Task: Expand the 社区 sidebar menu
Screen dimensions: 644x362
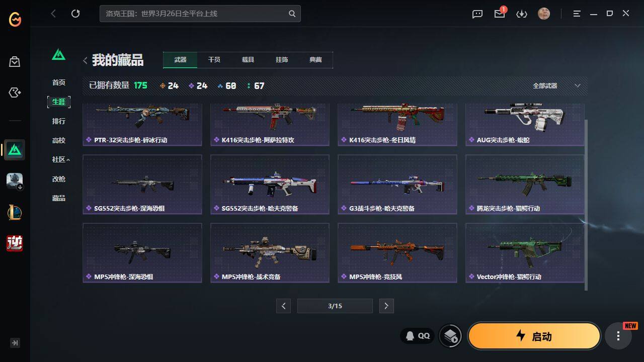Action: pos(61,159)
